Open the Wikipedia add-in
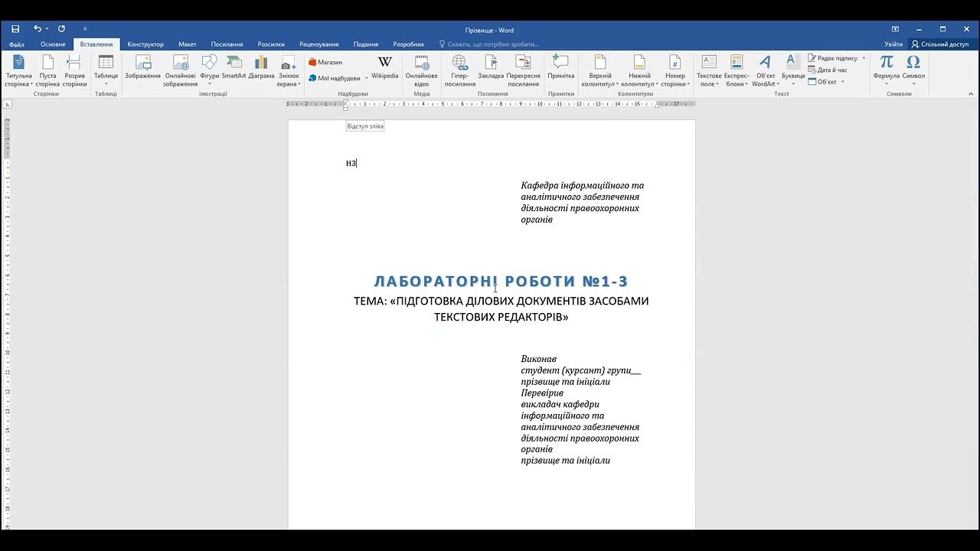Screen dimensions: 980x551 tap(385, 69)
